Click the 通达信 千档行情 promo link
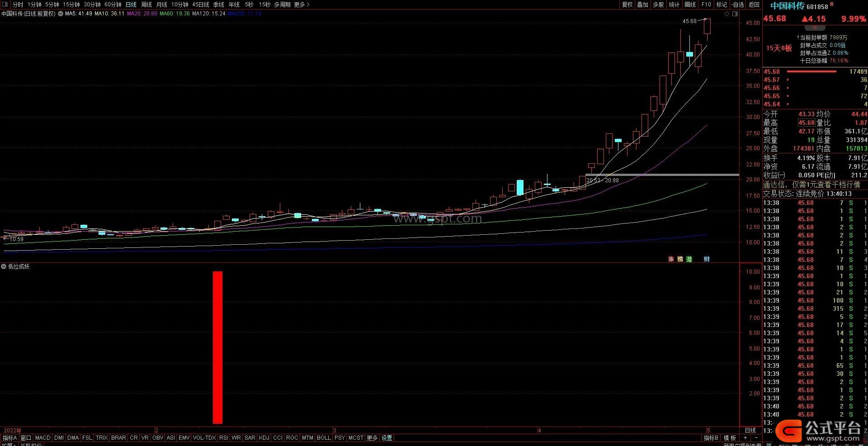 (x=811, y=185)
